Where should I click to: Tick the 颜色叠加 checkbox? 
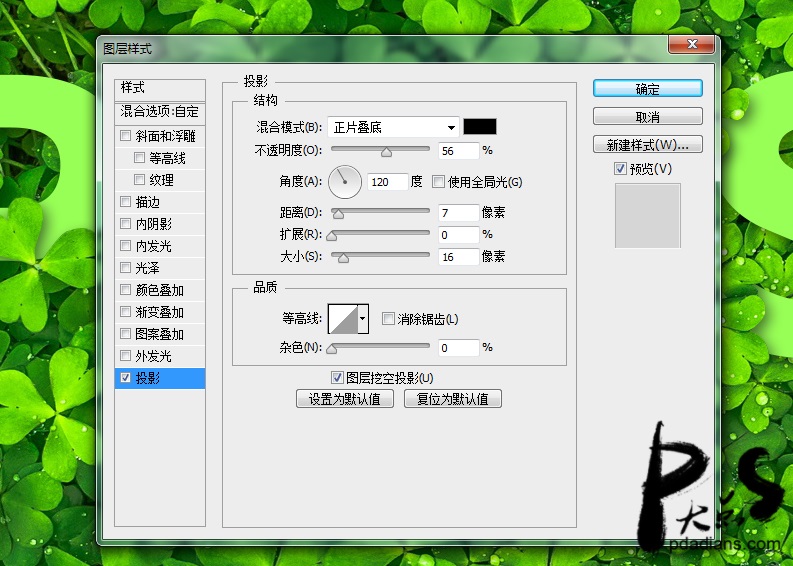(x=125, y=290)
